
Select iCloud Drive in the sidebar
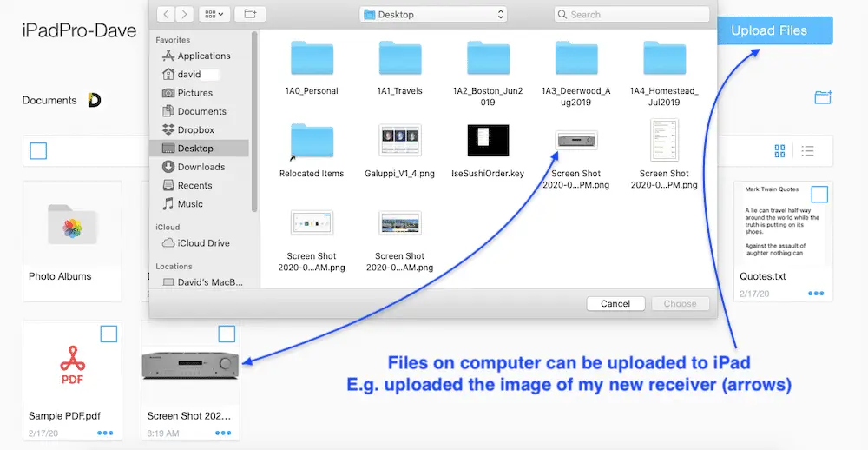(203, 243)
